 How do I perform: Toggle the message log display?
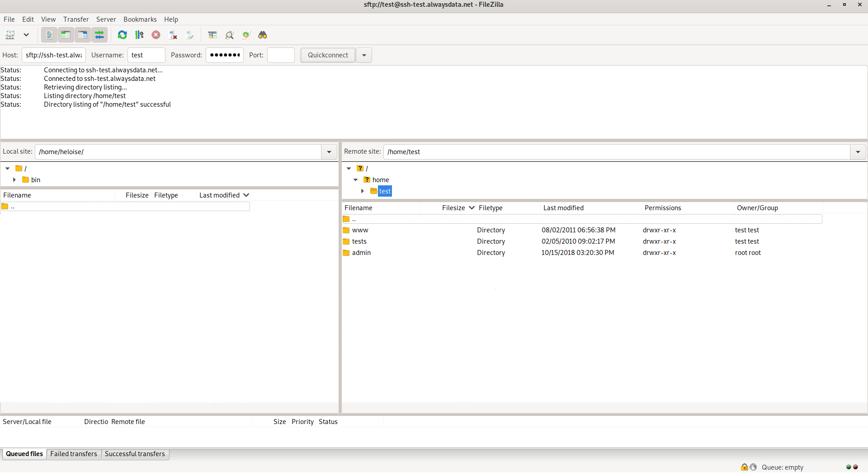(x=49, y=35)
